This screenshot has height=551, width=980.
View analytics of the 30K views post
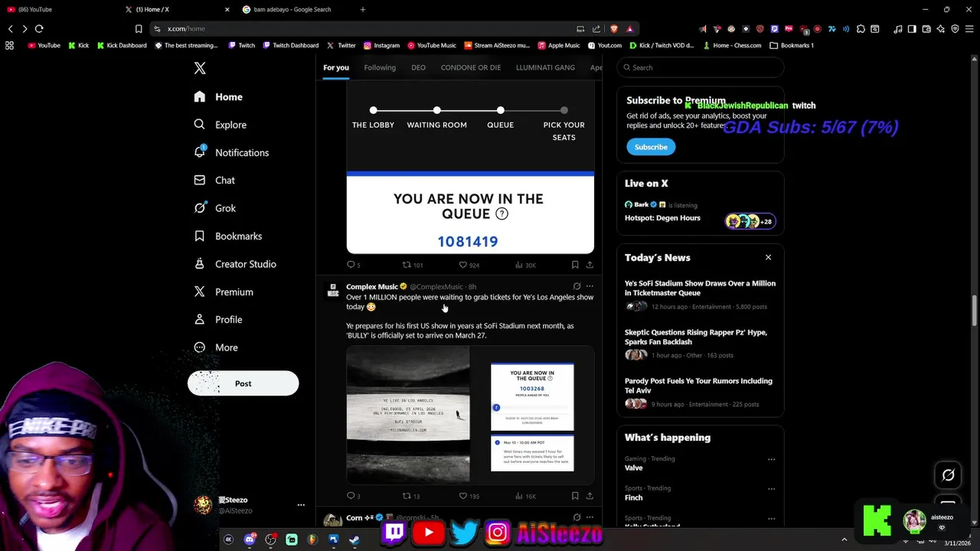525,265
